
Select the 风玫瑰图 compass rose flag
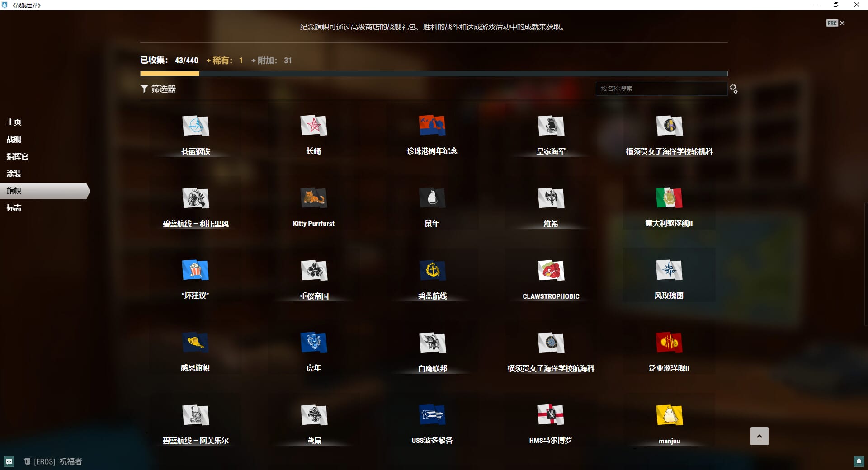click(669, 271)
